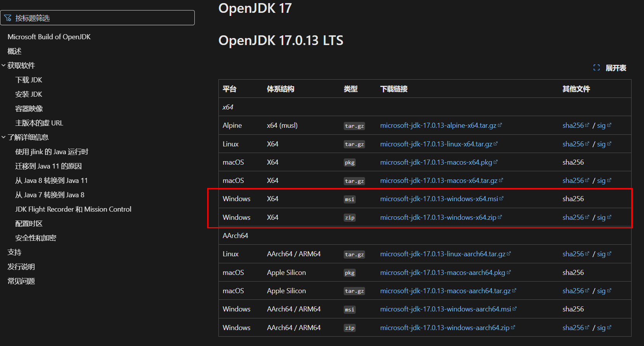The height and width of the screenshot is (346, 644).
Task: Open sig link for Windows AArch64 zip
Action: click(x=604, y=327)
